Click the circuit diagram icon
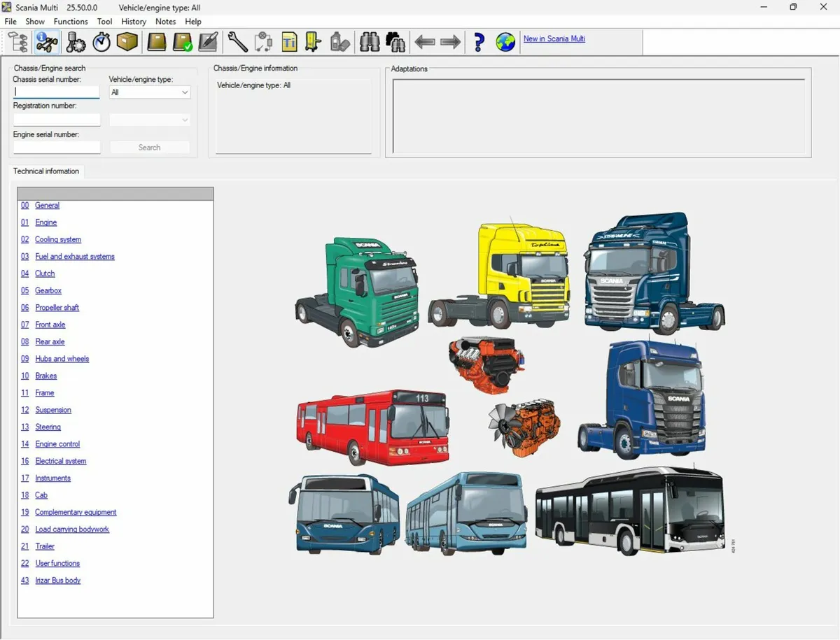840x640 pixels. coord(263,42)
